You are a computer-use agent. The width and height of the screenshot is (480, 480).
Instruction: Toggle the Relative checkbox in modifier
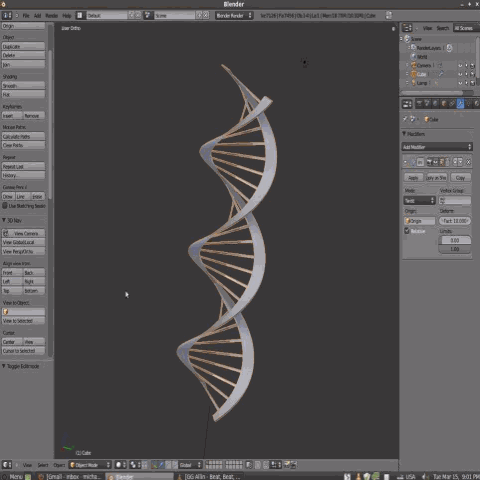407,231
